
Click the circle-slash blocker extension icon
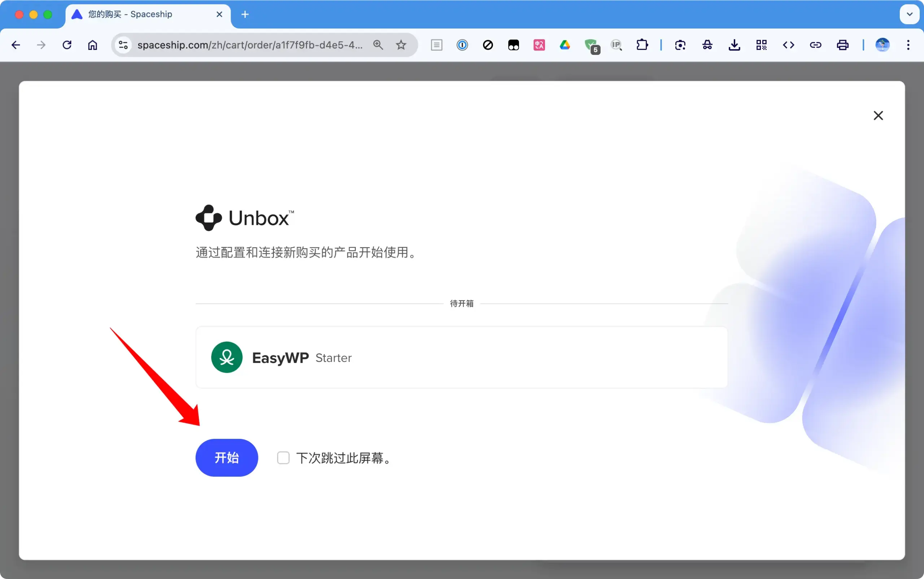point(488,45)
